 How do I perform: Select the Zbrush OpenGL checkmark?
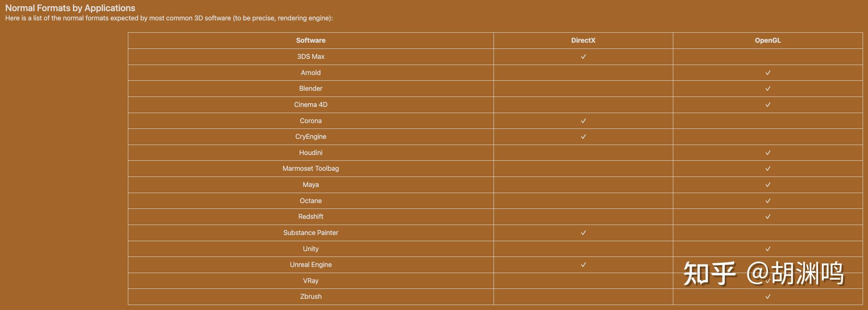768,297
